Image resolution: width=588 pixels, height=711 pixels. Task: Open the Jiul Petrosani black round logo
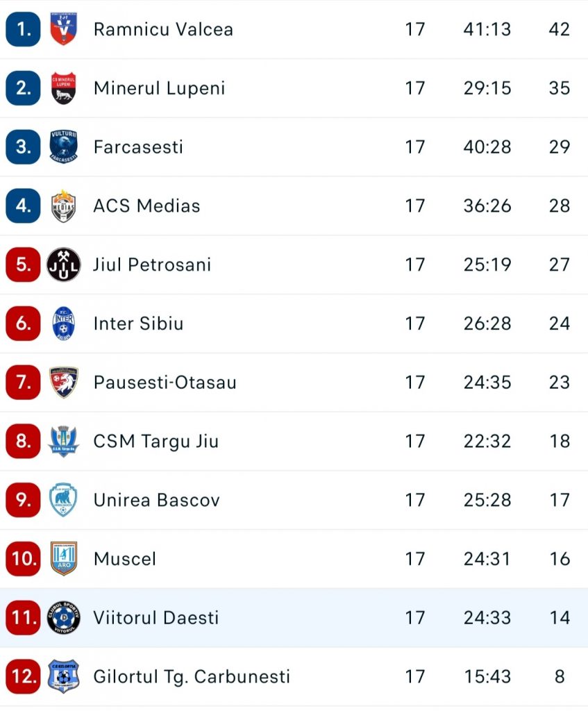point(63,265)
